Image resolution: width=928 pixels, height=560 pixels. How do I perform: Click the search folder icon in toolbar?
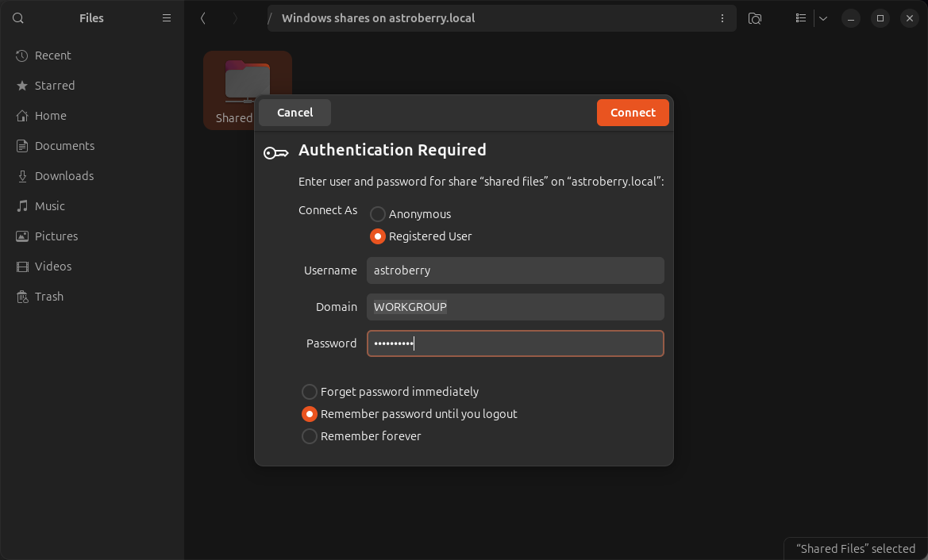(755, 18)
